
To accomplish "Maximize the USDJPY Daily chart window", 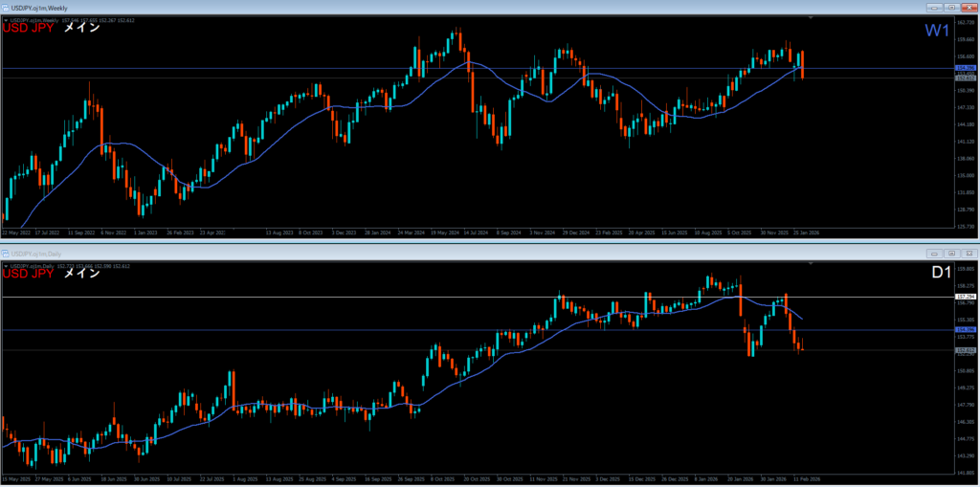I will point(951,254).
